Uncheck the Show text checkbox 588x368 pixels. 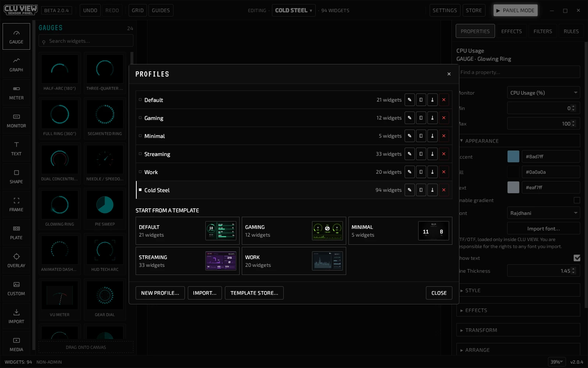(577, 258)
